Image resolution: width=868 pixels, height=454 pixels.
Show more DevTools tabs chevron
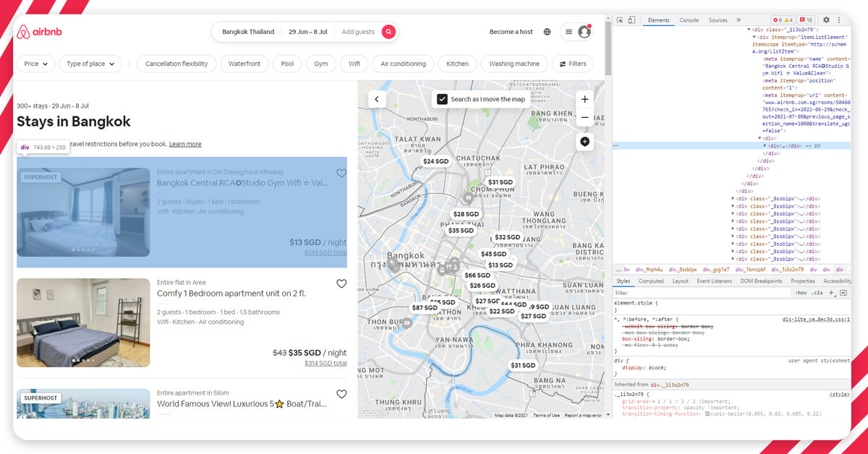coord(739,20)
